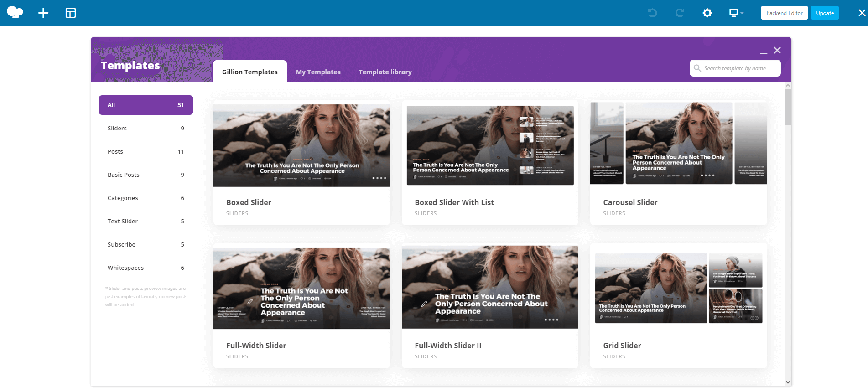Open the Template library tab
The height and width of the screenshot is (392, 868).
coord(385,72)
